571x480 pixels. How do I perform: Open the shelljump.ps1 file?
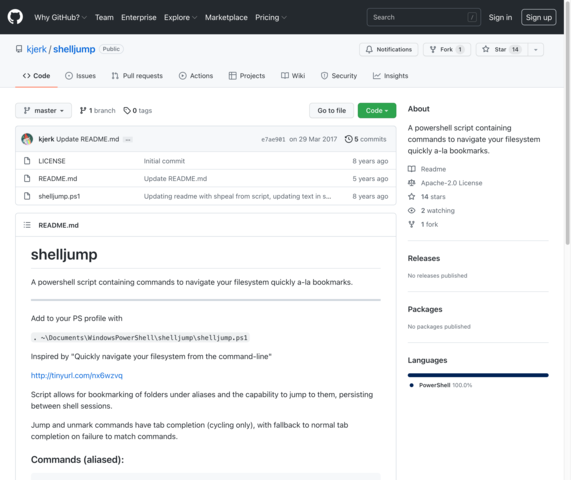tap(59, 196)
